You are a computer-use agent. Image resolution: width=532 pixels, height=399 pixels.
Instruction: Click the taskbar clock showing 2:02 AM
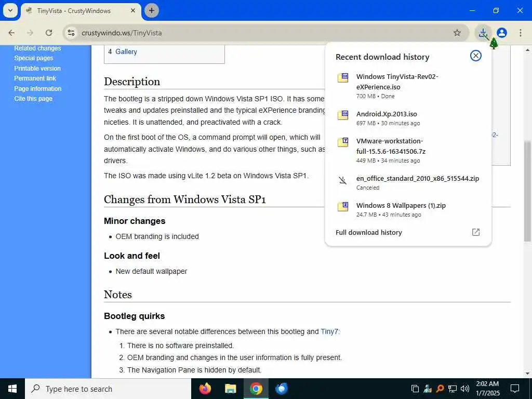487,389
